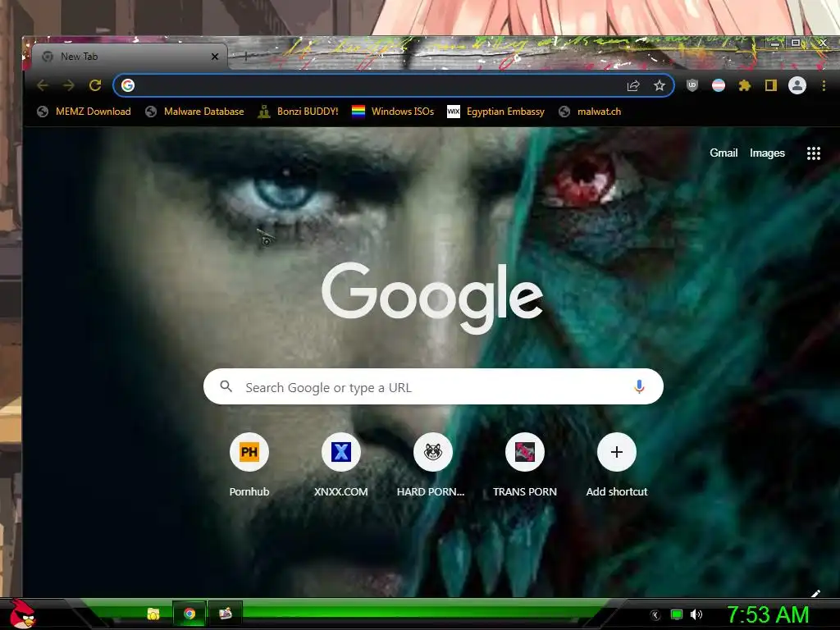This screenshot has width=840, height=630.
Task: Bookmark this tab with the star icon
Action: [x=660, y=85]
